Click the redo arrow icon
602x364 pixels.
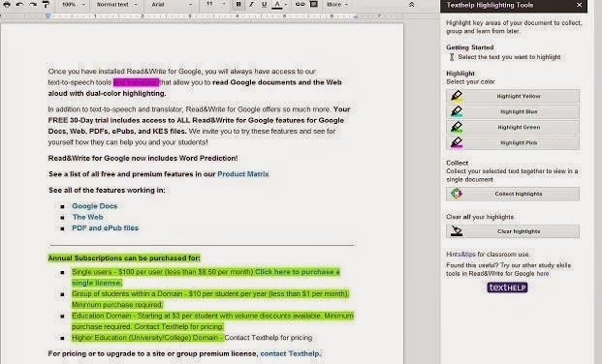click(33, 4)
